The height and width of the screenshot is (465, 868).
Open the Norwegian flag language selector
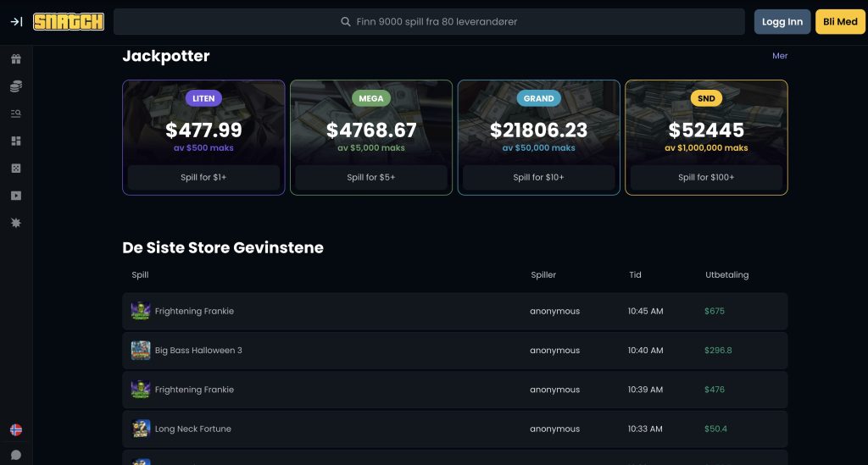click(x=15, y=430)
